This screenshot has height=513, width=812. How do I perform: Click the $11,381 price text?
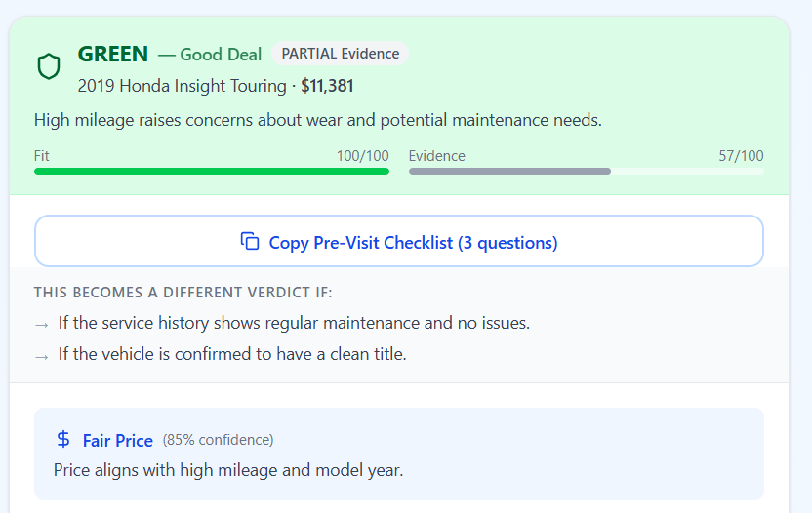point(327,86)
